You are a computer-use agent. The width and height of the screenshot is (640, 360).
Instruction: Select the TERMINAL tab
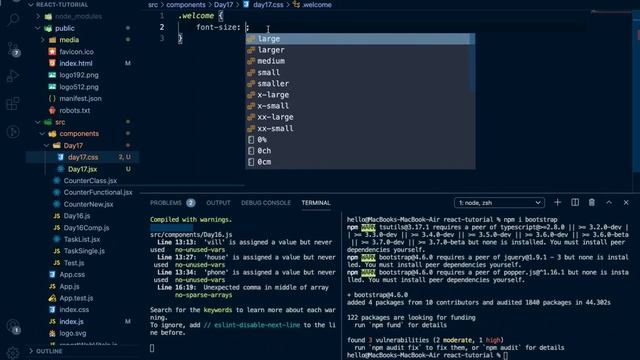(x=316, y=203)
